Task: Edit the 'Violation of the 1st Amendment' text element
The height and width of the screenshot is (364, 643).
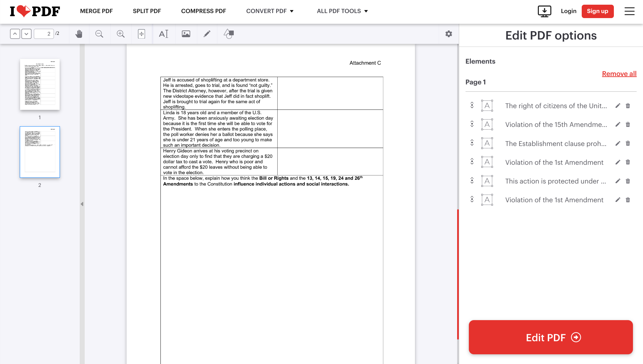Action: click(618, 162)
